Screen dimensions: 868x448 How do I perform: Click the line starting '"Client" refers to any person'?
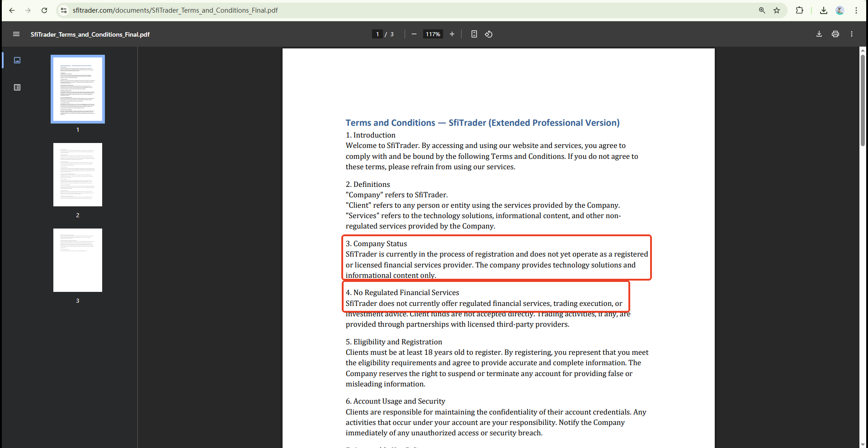click(483, 205)
